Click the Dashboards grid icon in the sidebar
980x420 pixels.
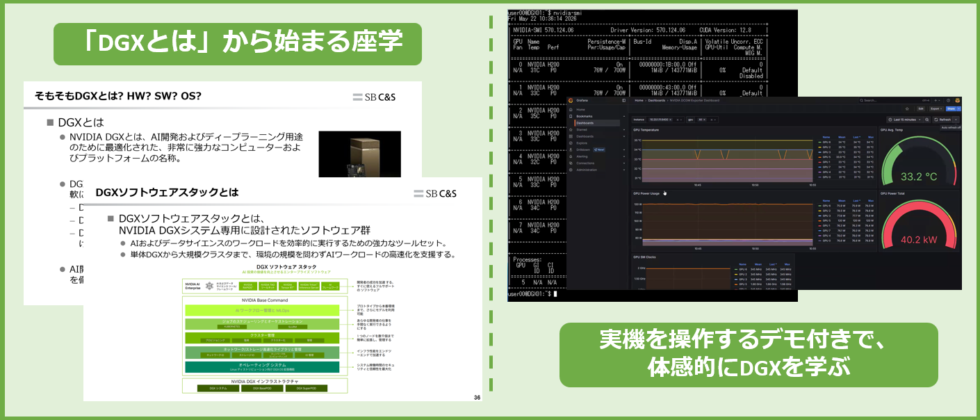tap(571, 136)
